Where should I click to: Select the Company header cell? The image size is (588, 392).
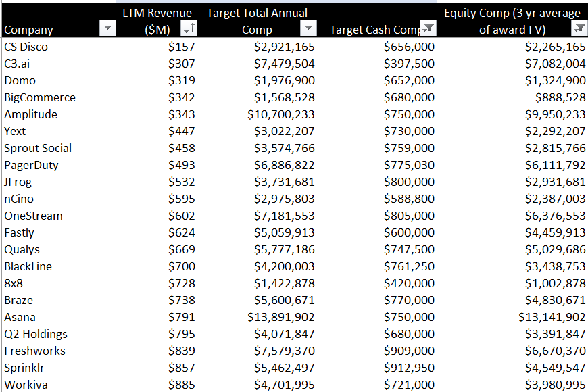point(59,21)
